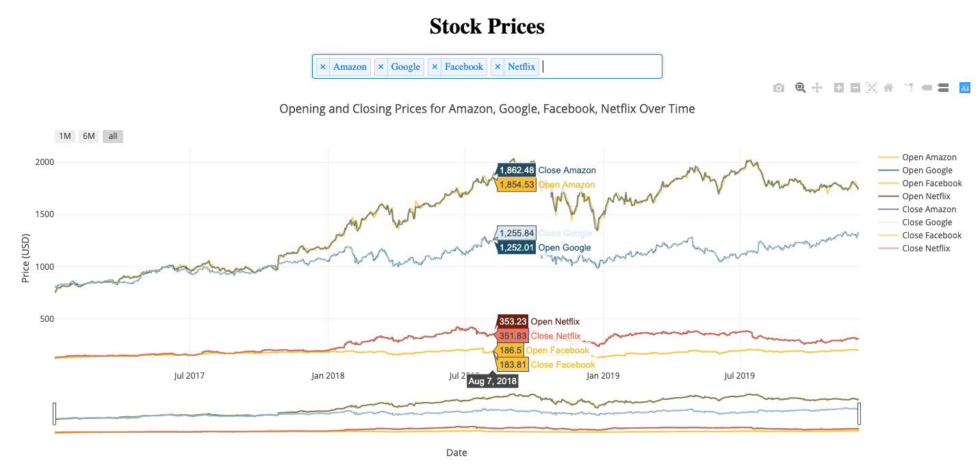Reset axes with the home icon

point(888,88)
